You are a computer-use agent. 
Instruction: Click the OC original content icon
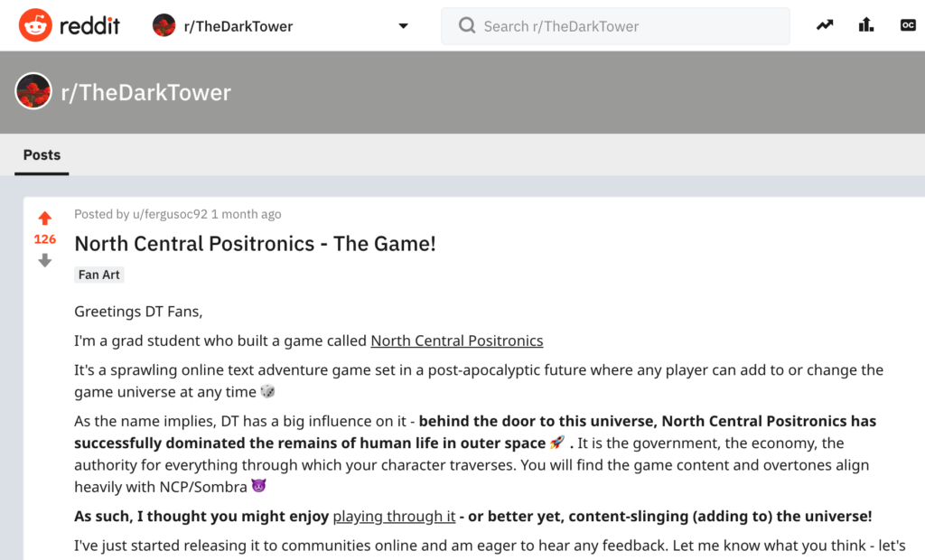908,25
